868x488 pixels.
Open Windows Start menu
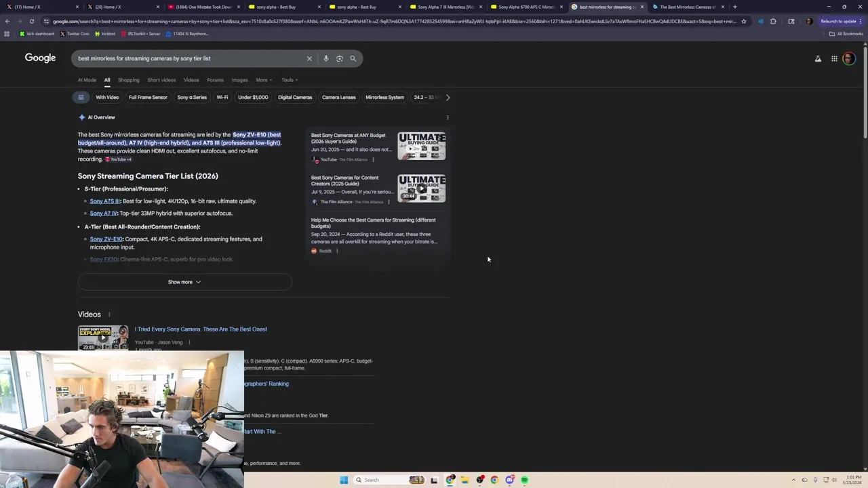[344, 480]
